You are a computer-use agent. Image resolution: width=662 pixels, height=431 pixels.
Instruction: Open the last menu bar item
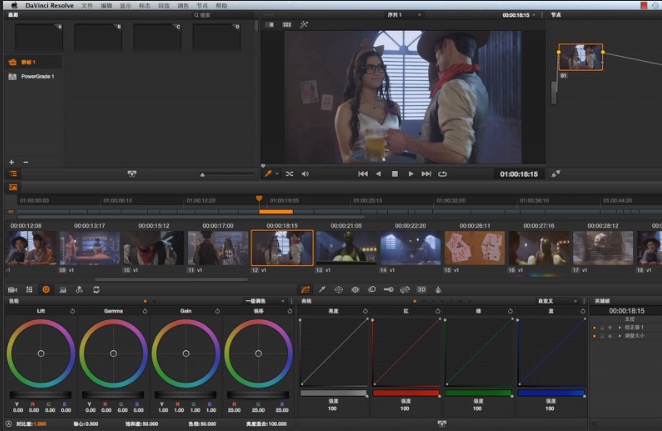pos(222,5)
